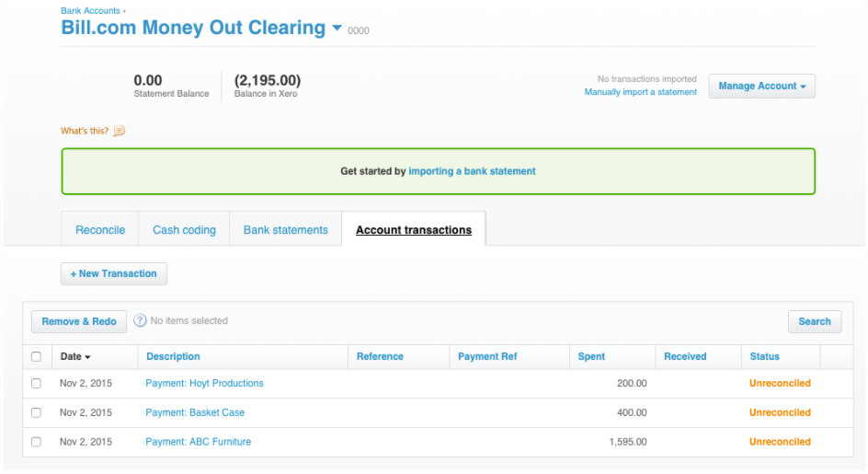Sort by the Received column header
This screenshot has height=474, width=868.
685,356
